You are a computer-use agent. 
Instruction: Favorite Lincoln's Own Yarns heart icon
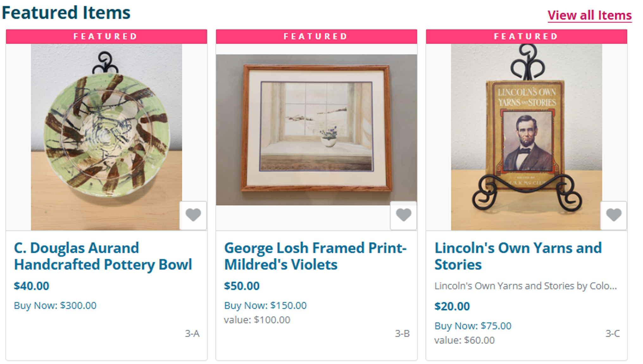tap(614, 215)
